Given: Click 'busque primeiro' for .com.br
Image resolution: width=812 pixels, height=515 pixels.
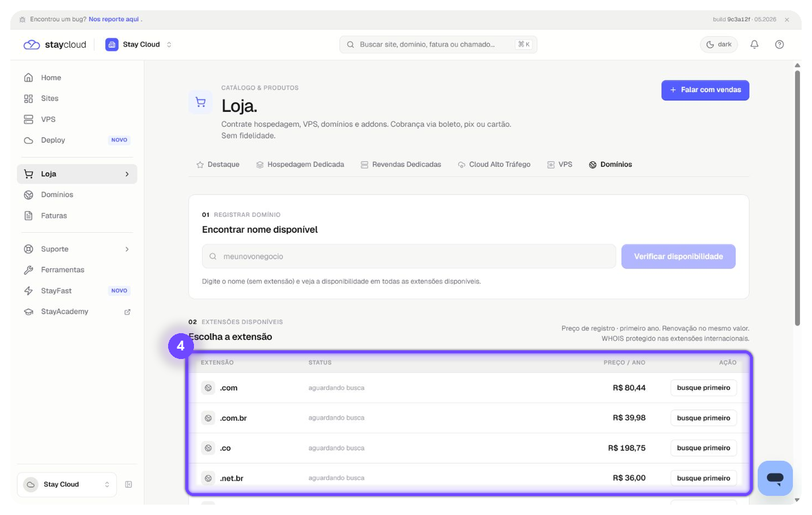Looking at the screenshot, I should point(704,418).
